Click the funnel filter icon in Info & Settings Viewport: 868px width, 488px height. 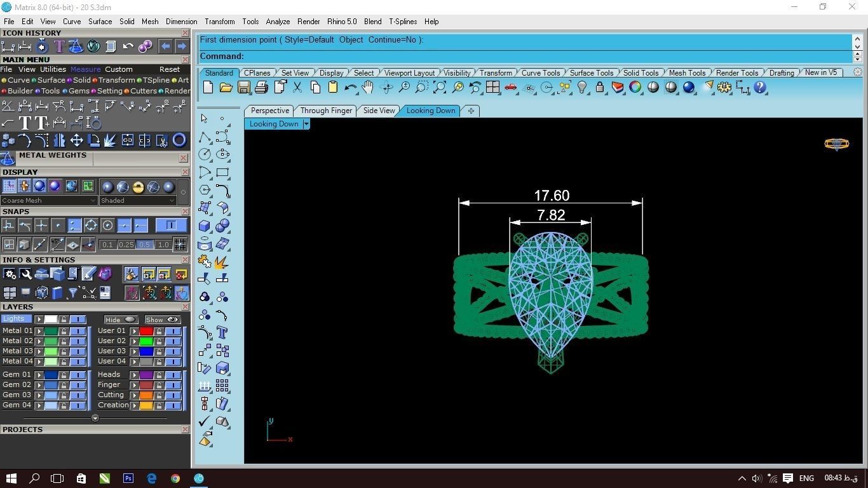coord(73,293)
